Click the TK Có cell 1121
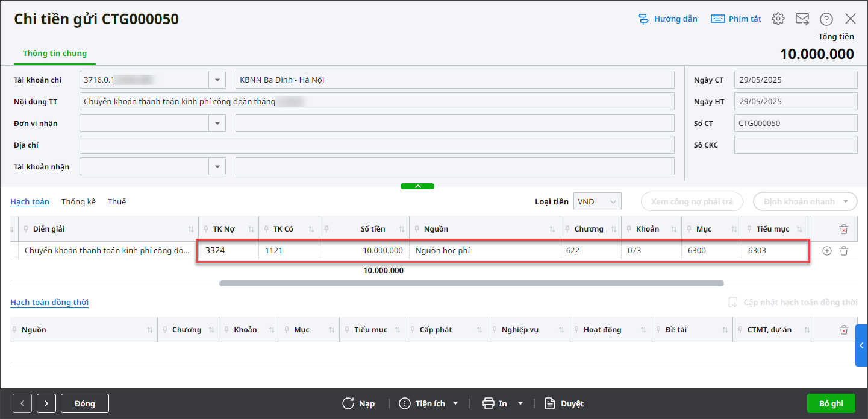This screenshot has height=419, width=868. pos(289,250)
